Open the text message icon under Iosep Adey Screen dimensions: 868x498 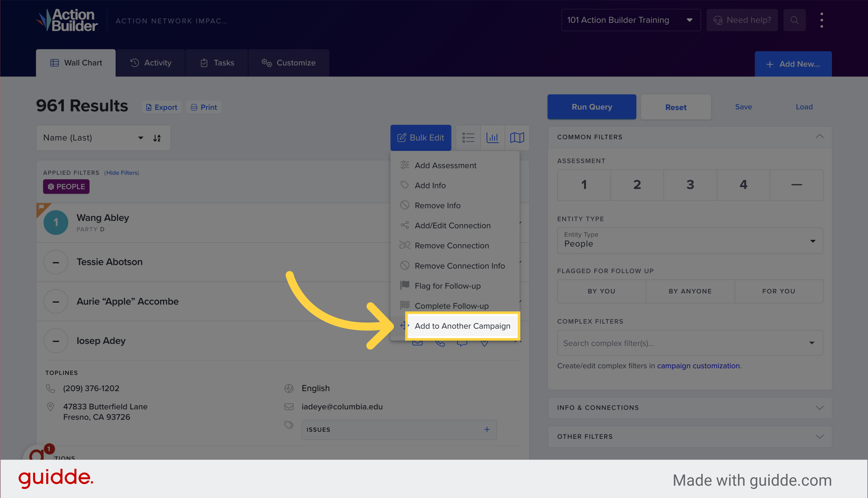point(462,342)
